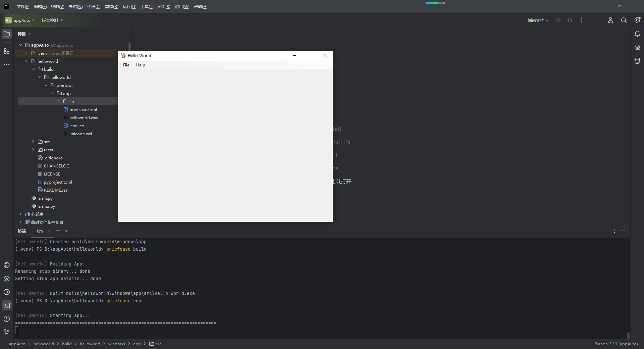The width and height of the screenshot is (644, 349).
Task: Open the IDE settings gear icon
Action: (x=637, y=20)
